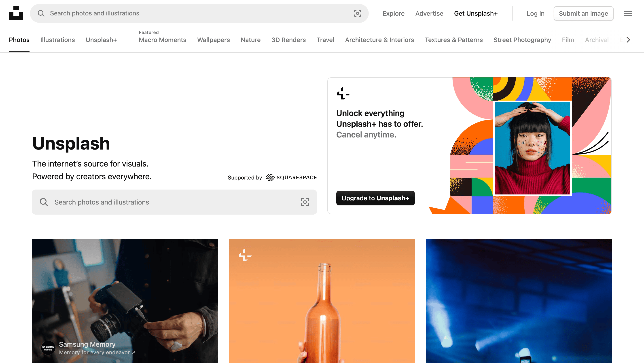Viewport: 644px width, 363px height.
Task: Click the Samsung Memory sponsor avatar
Action: [x=48, y=348]
